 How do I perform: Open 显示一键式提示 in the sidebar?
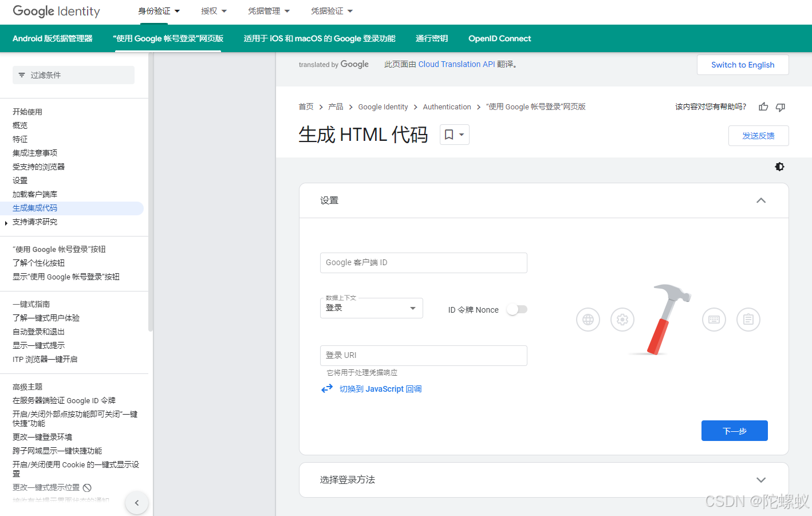point(39,345)
